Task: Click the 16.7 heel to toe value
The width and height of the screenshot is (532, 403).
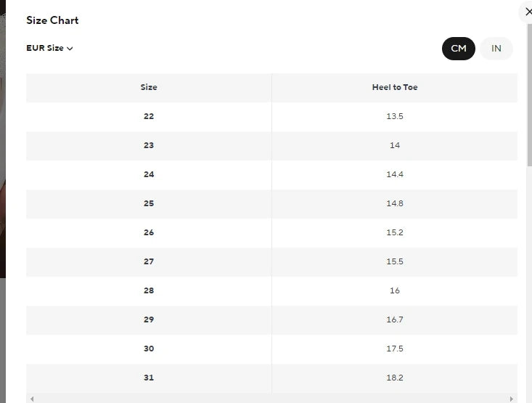Action: (x=395, y=319)
